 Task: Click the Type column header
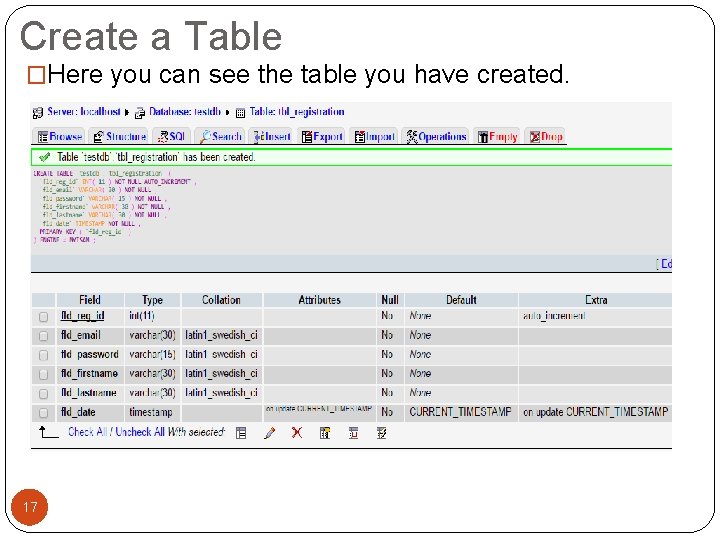click(x=152, y=300)
